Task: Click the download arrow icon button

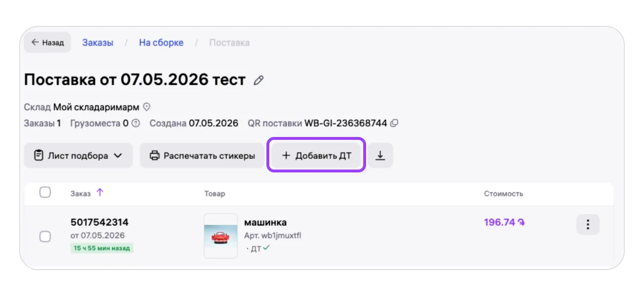Action: point(380,156)
